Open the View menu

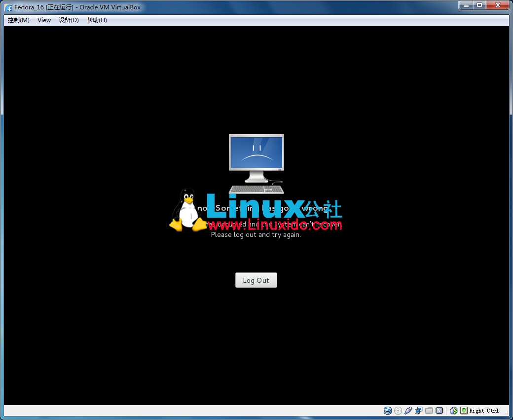click(x=44, y=20)
